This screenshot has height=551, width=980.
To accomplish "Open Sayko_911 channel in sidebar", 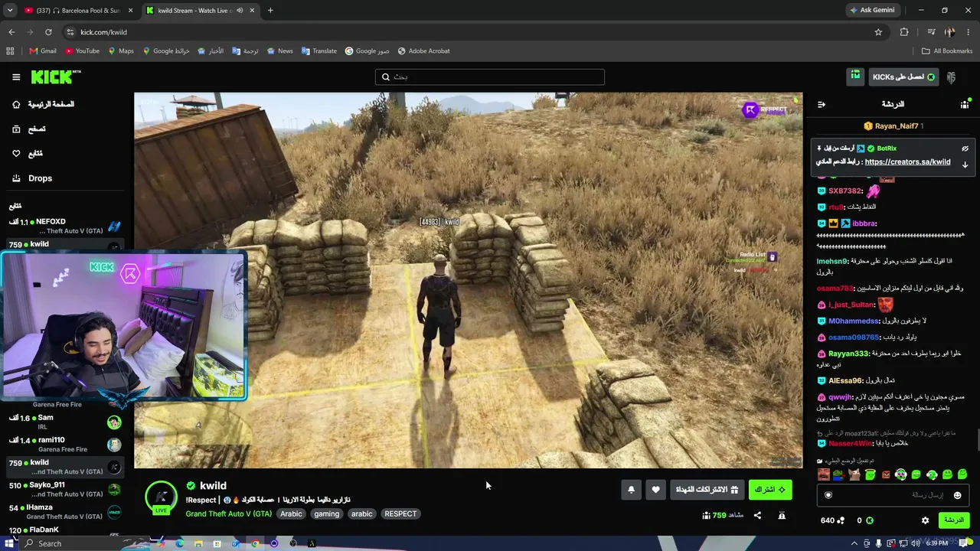I will coord(65,489).
